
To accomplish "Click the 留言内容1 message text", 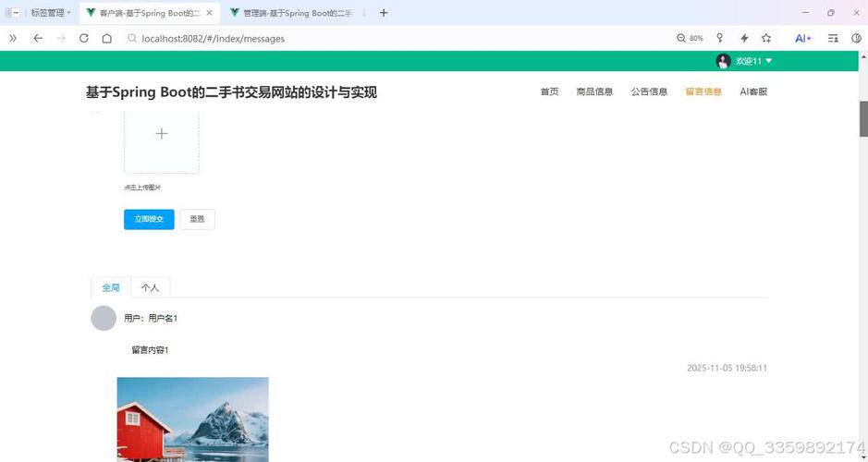I will [150, 350].
